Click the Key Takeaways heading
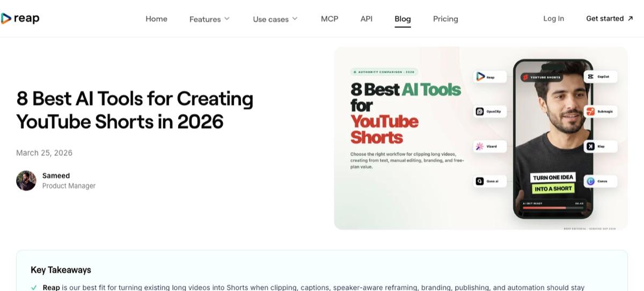 [61, 270]
